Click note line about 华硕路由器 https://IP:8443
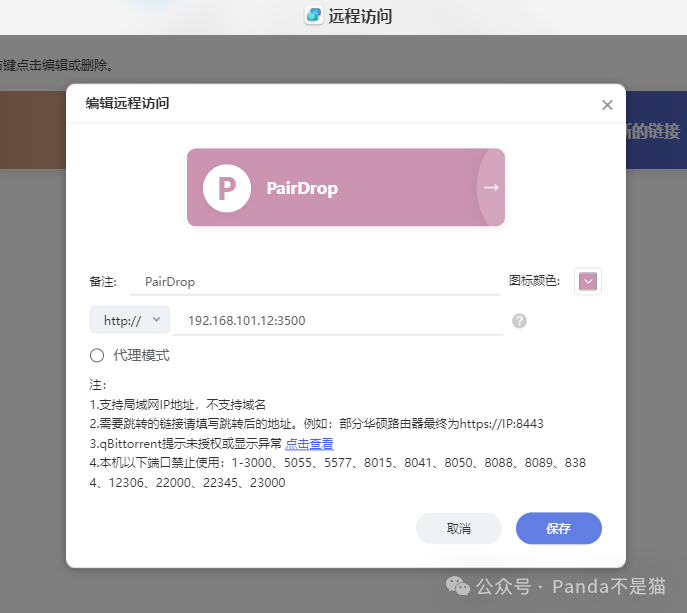 316,424
